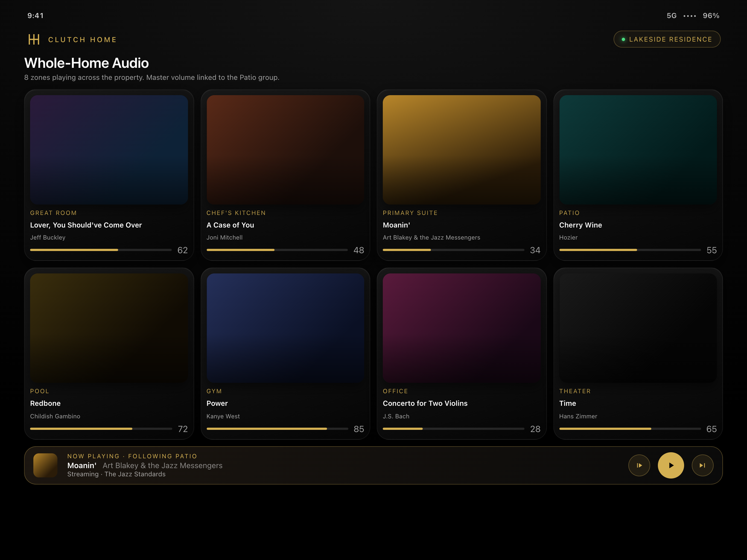The height and width of the screenshot is (560, 747).
Task: Click the Clutch Home logo icon
Action: coord(34,40)
